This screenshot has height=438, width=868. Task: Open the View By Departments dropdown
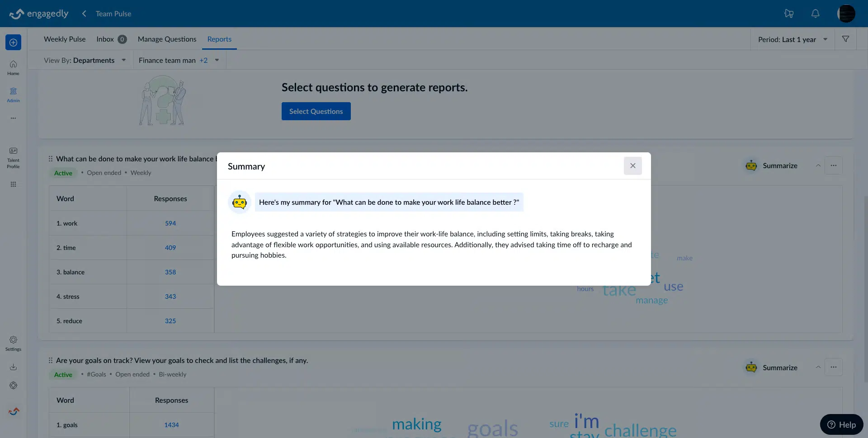pos(85,61)
